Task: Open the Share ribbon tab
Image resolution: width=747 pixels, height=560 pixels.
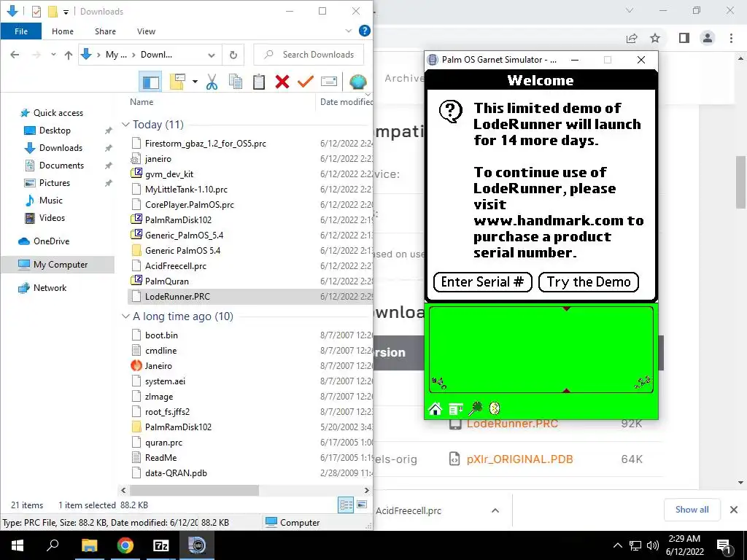Action: coord(105,31)
